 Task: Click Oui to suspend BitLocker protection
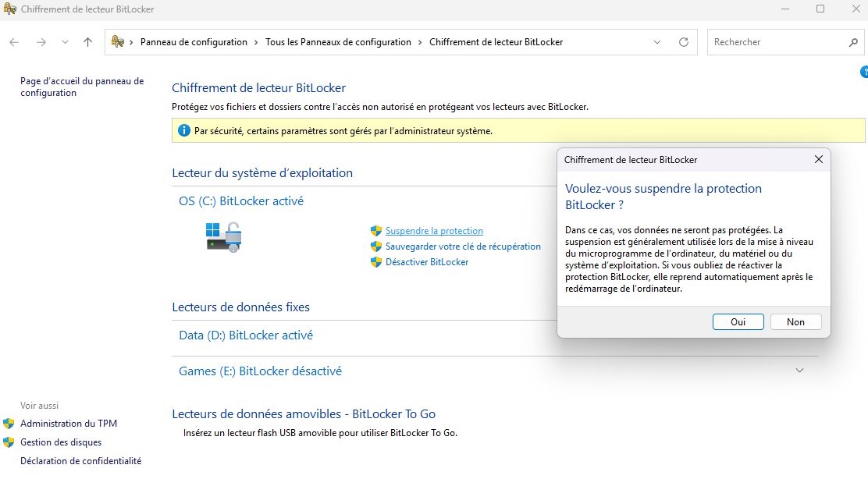(x=738, y=322)
